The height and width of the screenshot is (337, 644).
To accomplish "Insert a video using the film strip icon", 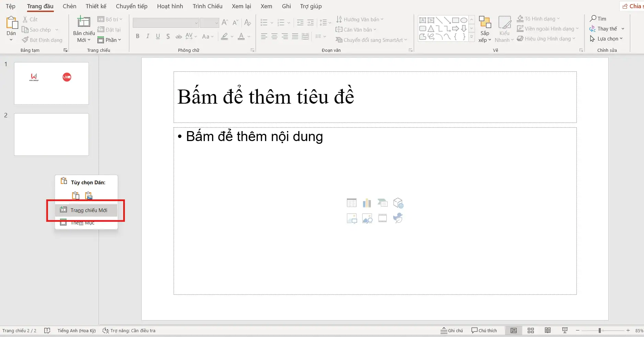I will (383, 218).
